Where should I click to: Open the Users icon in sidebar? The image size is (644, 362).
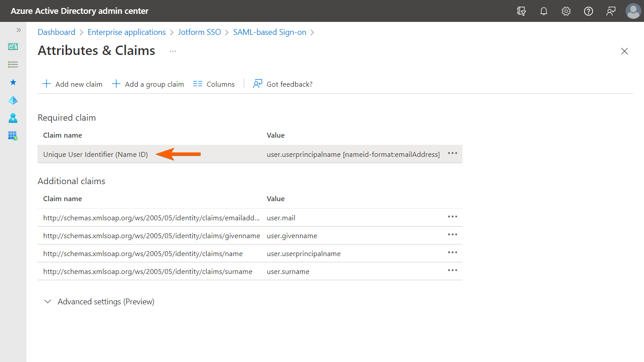pyautogui.click(x=13, y=118)
